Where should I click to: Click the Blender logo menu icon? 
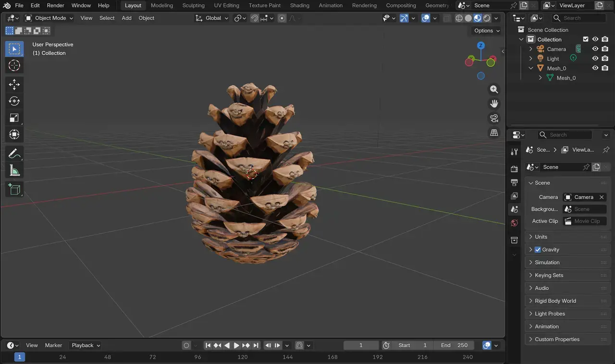click(x=7, y=5)
